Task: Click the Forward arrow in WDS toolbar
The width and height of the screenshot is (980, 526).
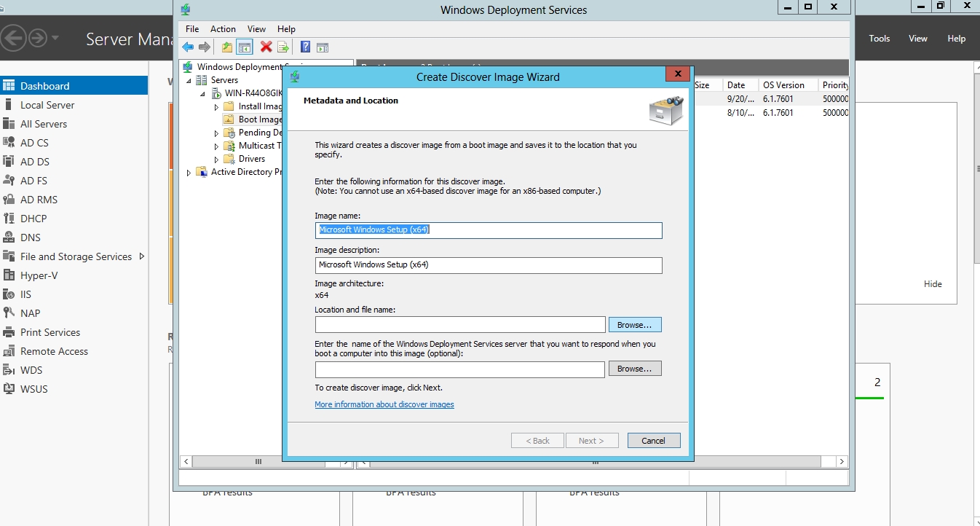Action: pos(205,47)
